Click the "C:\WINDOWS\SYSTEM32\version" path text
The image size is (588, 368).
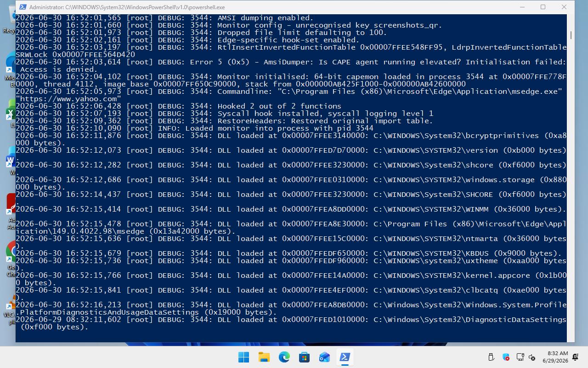(435, 150)
